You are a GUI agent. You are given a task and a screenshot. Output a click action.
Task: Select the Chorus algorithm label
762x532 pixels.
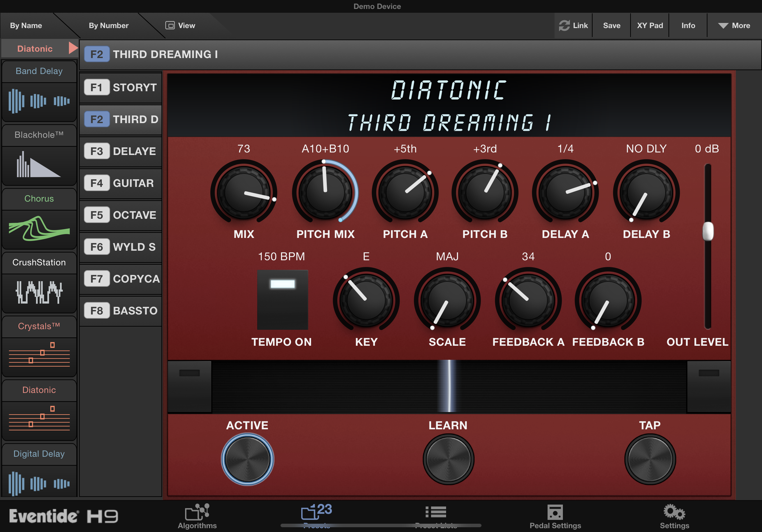tap(39, 198)
